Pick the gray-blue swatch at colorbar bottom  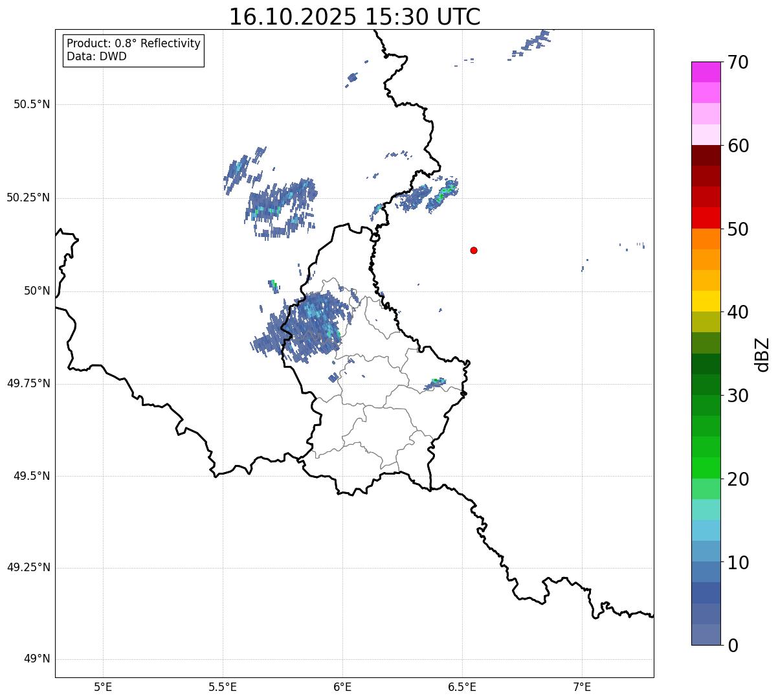[x=706, y=635]
